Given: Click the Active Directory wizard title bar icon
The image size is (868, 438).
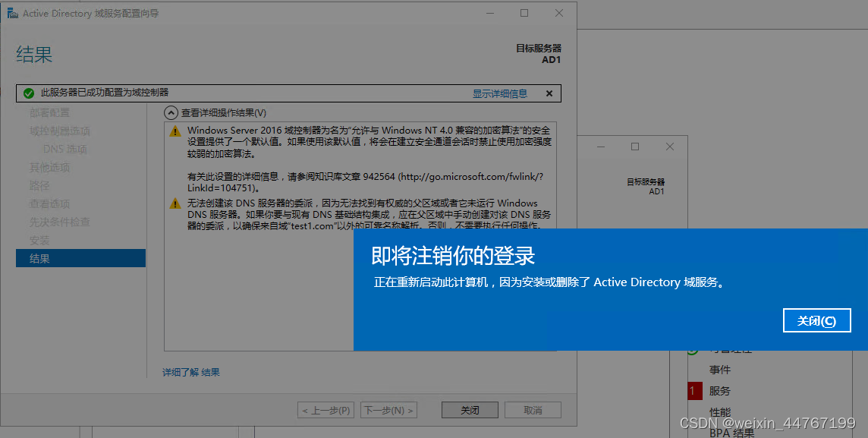Looking at the screenshot, I should coord(12,13).
